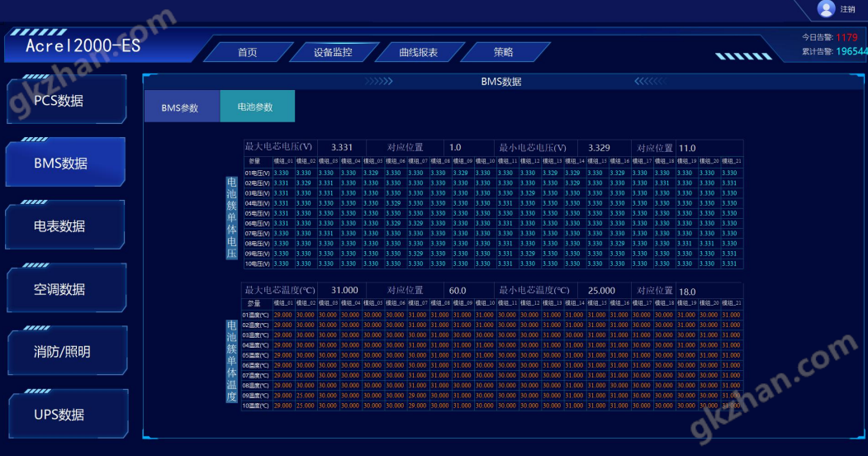Select the 06温度(℃) row header
The image size is (868, 456).
(x=256, y=365)
